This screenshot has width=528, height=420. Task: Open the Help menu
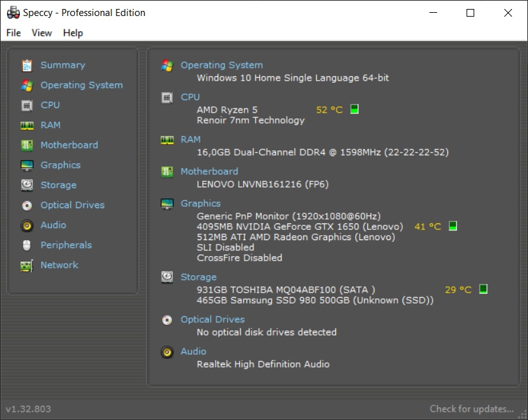point(73,33)
